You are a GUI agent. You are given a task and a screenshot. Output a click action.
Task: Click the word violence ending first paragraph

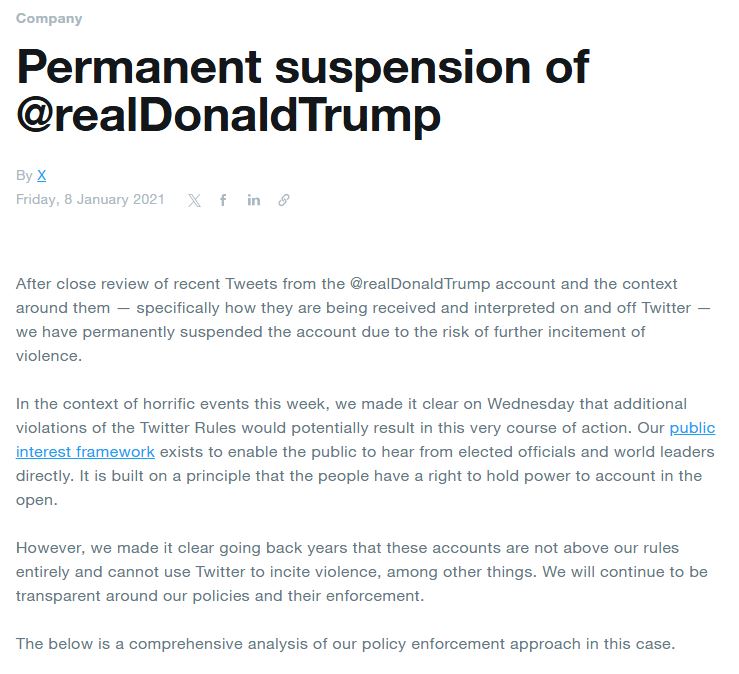[47, 355]
